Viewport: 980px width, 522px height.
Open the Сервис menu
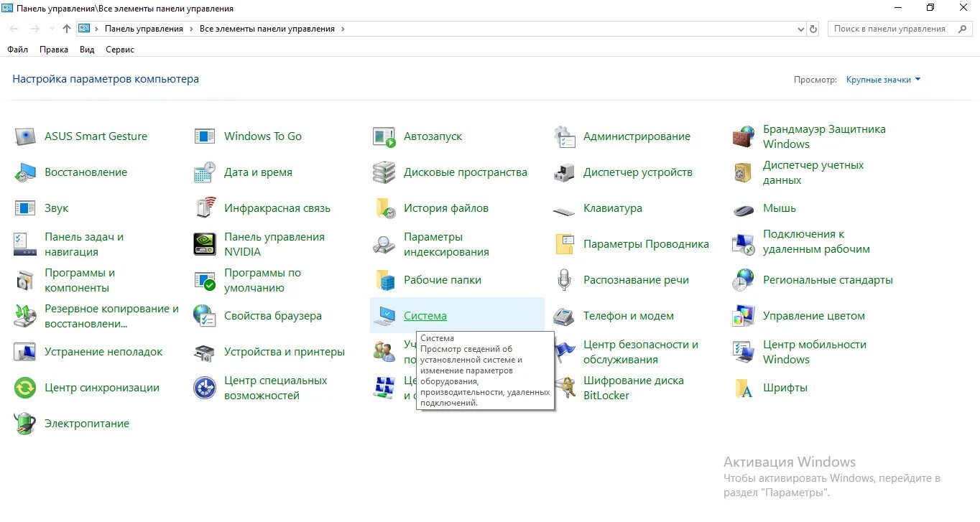[120, 50]
